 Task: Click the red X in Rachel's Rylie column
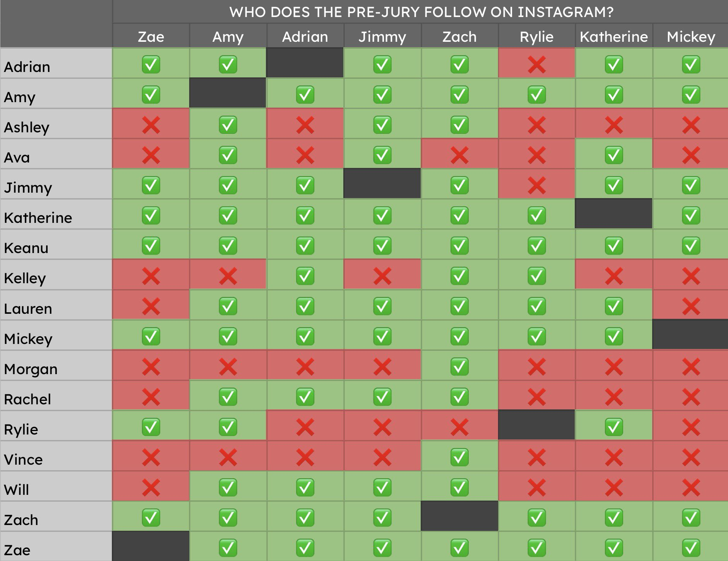tap(536, 397)
